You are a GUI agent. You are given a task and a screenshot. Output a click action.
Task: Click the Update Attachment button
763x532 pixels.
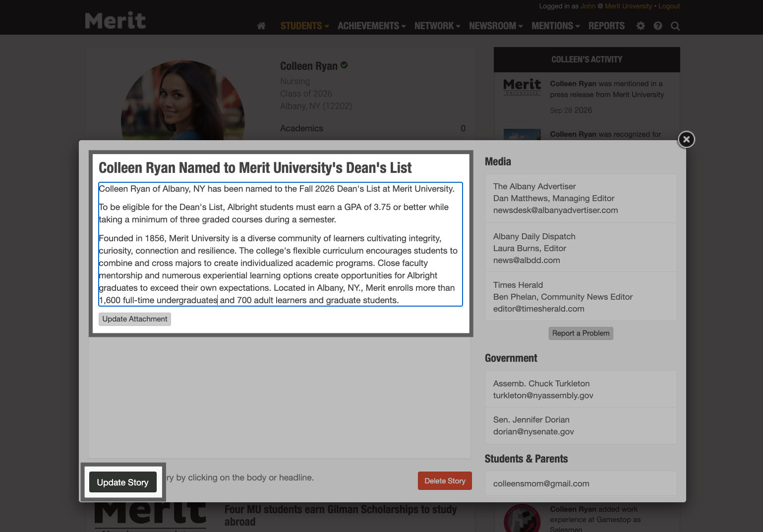click(x=134, y=319)
